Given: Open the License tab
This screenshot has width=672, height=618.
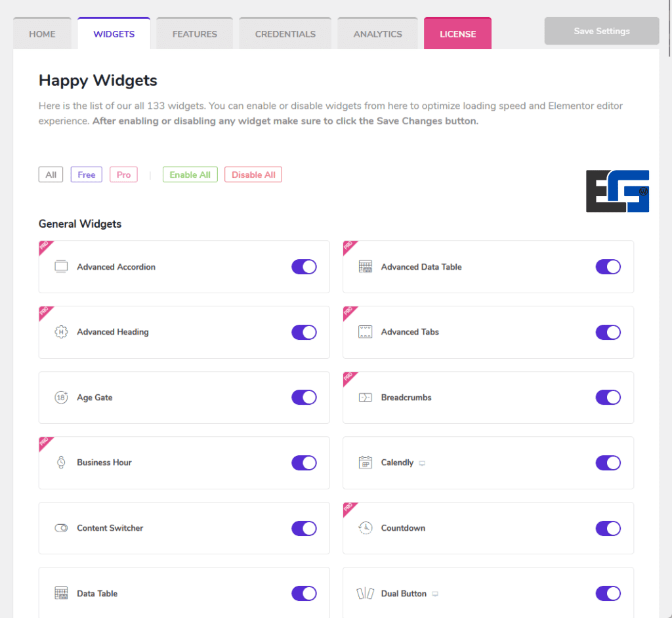Looking at the screenshot, I should coord(457,34).
